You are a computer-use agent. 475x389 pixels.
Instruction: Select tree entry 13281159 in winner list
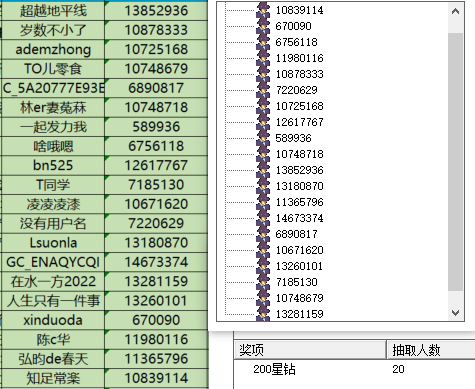[299, 314]
